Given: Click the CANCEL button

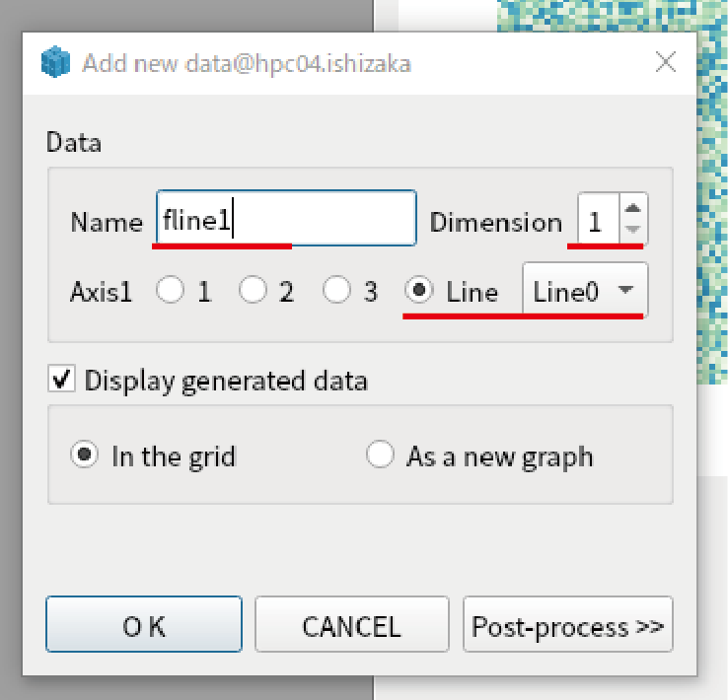Looking at the screenshot, I should [352, 624].
